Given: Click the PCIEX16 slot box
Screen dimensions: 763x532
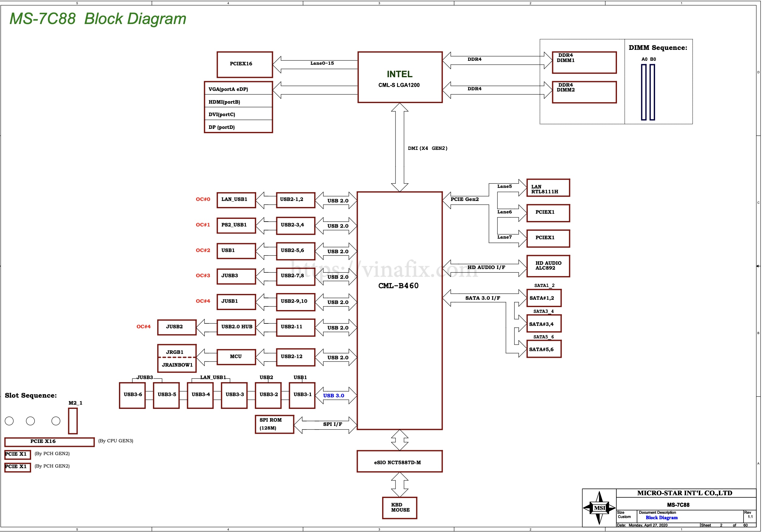Looking at the screenshot, I should (x=245, y=64).
